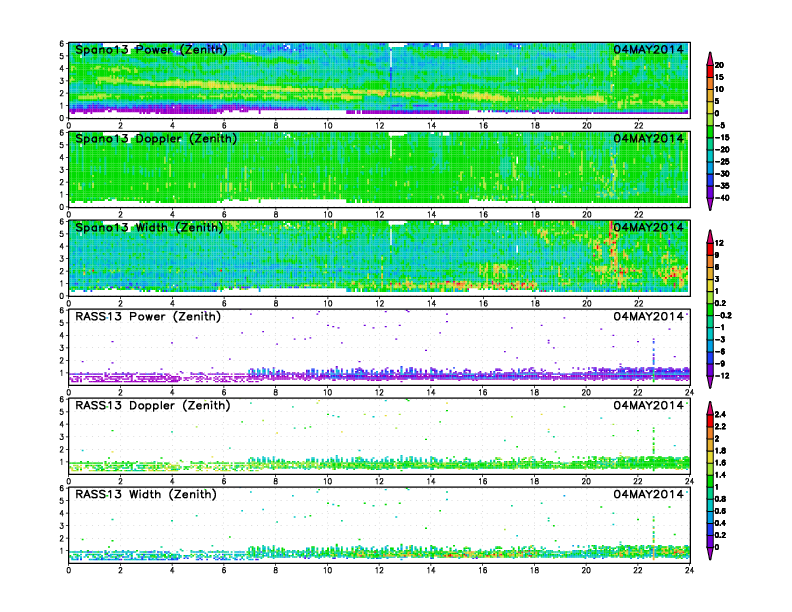
Task: Click the 0.8 label on the bottom colorbar
Action: (x=720, y=499)
